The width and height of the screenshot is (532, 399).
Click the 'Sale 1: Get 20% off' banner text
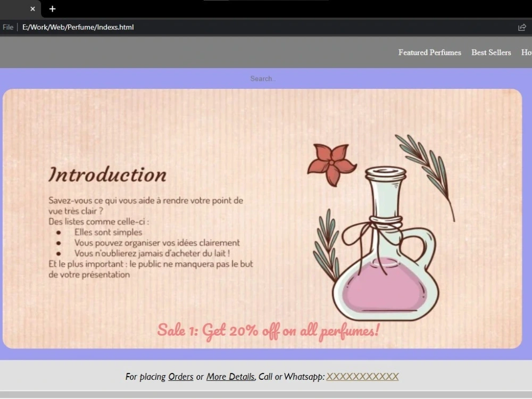(x=268, y=330)
